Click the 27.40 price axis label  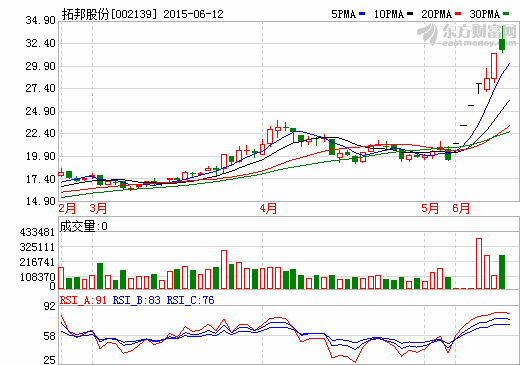[x=41, y=88]
